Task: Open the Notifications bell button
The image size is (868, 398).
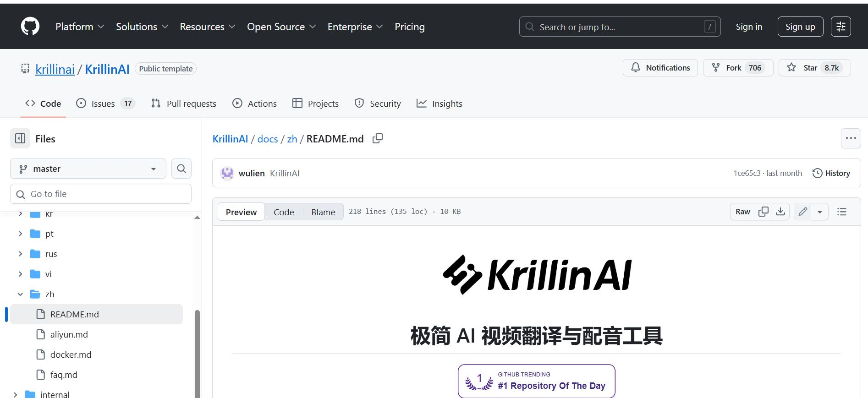Action: (x=660, y=68)
